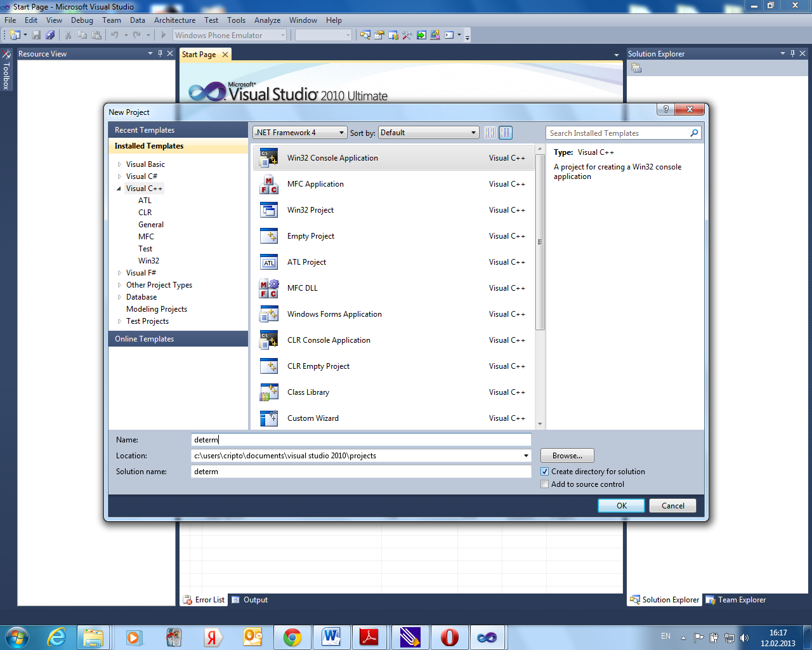The image size is (812, 650).
Task: Switch templates to medium icons list view
Action: click(x=506, y=133)
